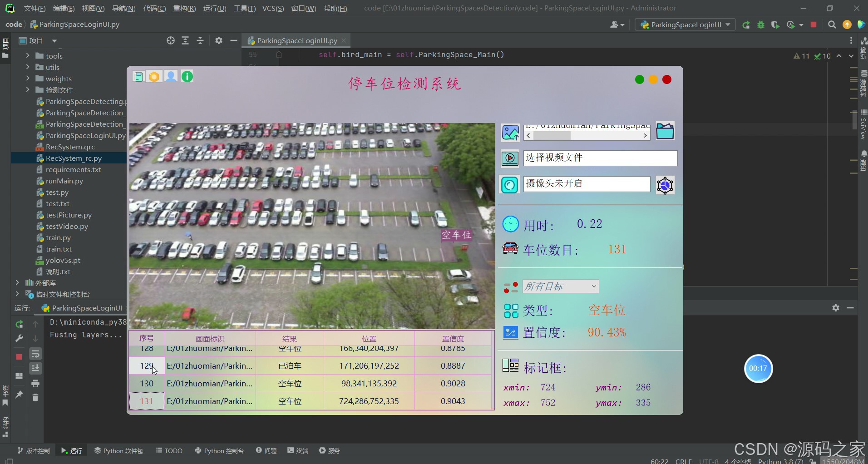The image size is (868, 464).
Task: Click the green circle window button
Action: click(x=640, y=80)
